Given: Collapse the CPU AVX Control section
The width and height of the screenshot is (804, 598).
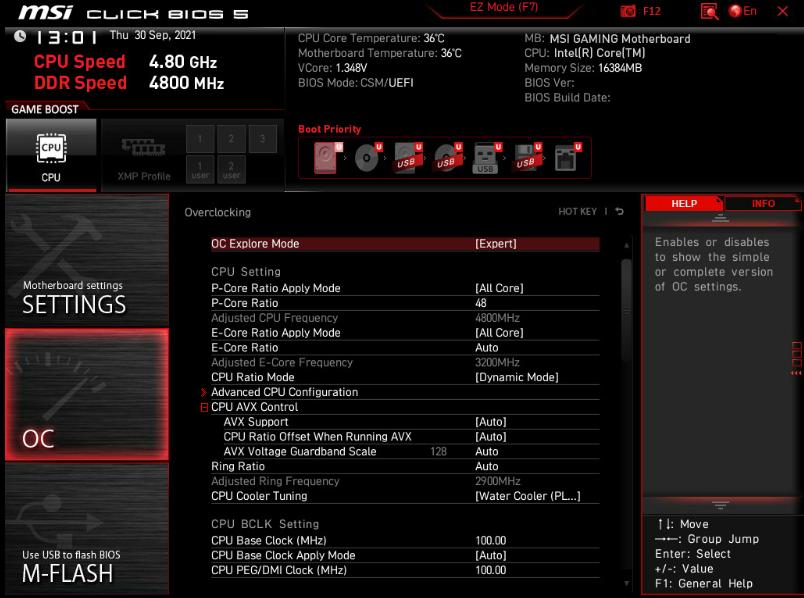Looking at the screenshot, I should pos(204,407).
